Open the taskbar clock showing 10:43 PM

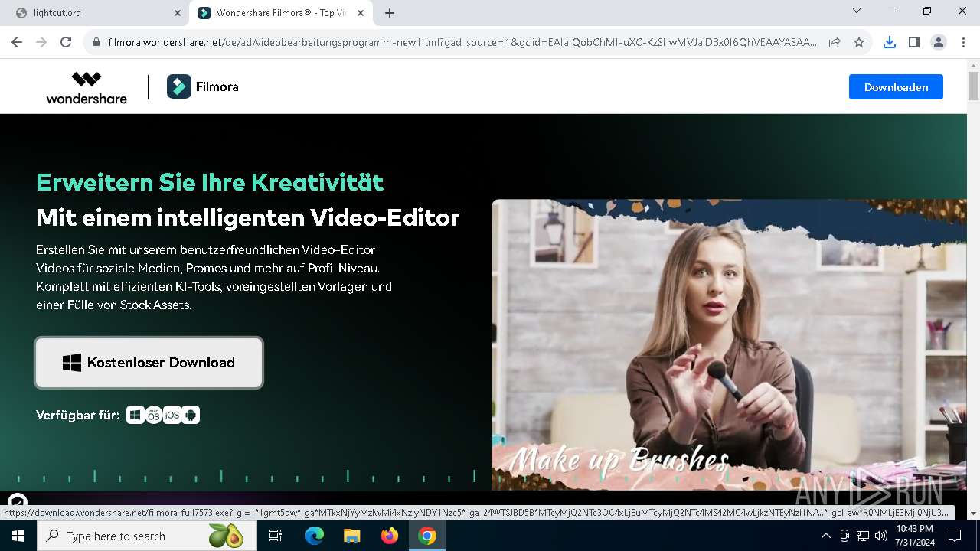click(914, 536)
